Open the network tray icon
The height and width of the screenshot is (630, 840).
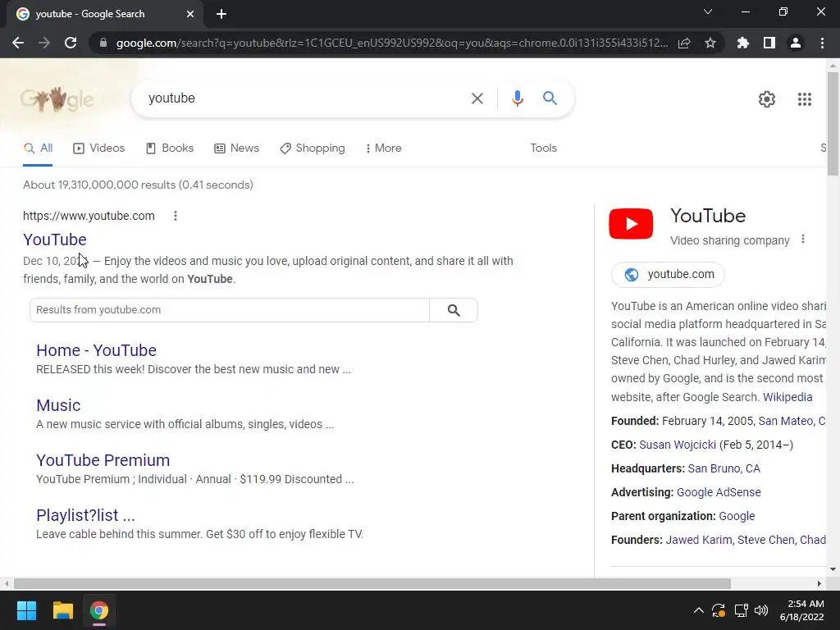pos(741,610)
